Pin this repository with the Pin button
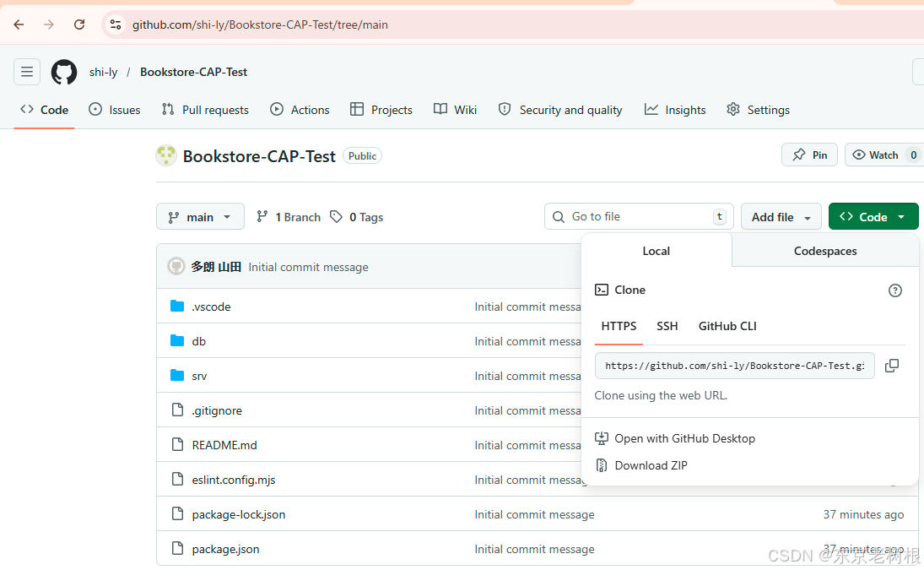Image resolution: width=924 pixels, height=570 pixels. click(x=809, y=155)
